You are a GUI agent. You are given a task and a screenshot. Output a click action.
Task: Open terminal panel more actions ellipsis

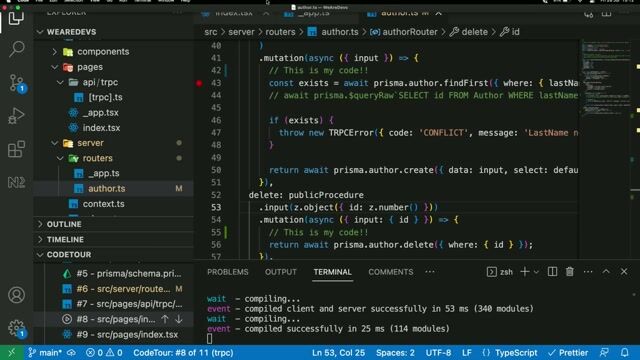coord(588,272)
